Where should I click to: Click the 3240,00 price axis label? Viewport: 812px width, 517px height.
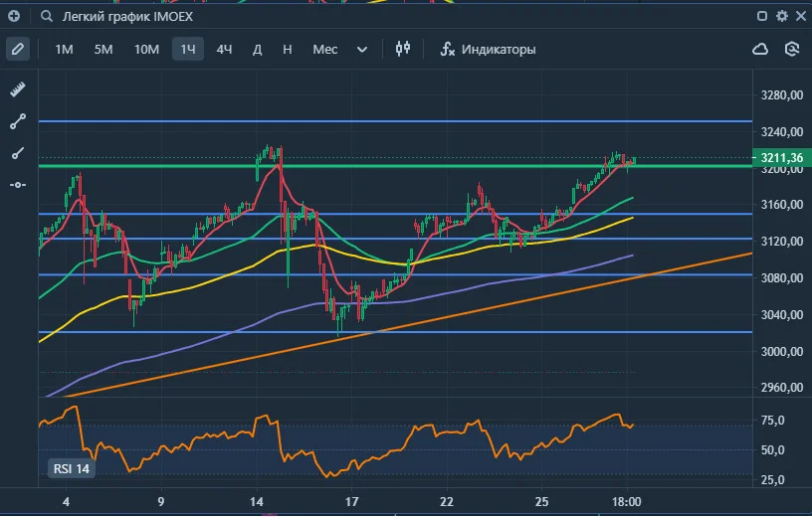tap(781, 132)
